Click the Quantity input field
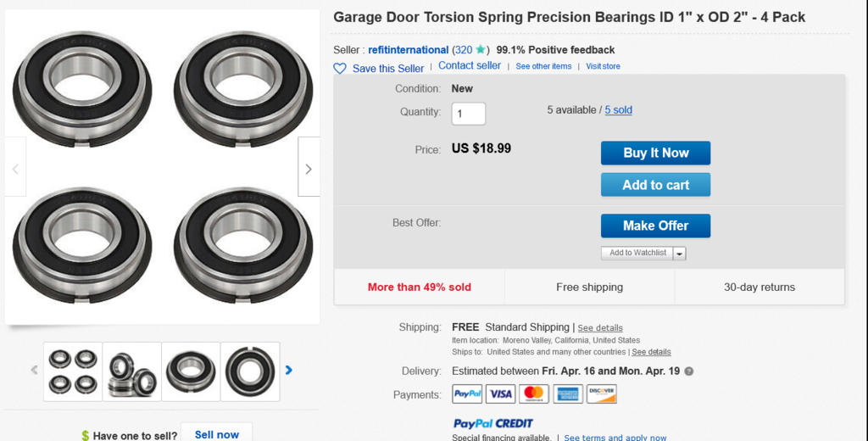868x441 pixels. click(469, 114)
